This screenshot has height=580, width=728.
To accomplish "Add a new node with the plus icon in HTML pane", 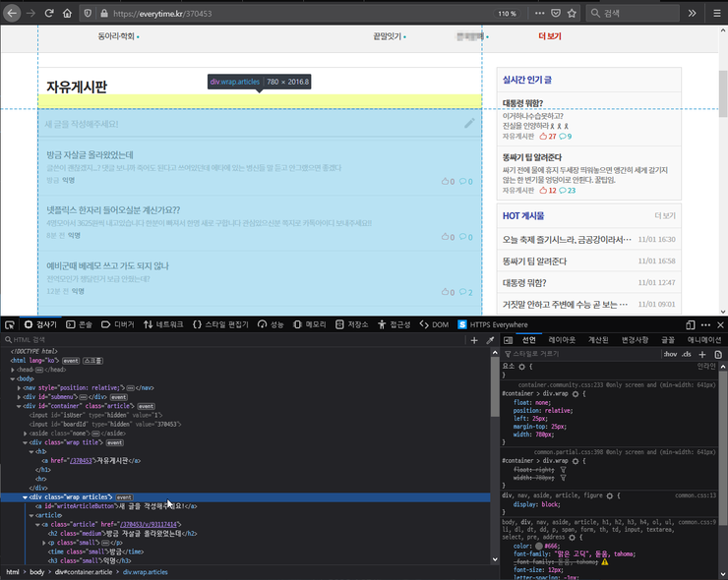I will pos(474,340).
